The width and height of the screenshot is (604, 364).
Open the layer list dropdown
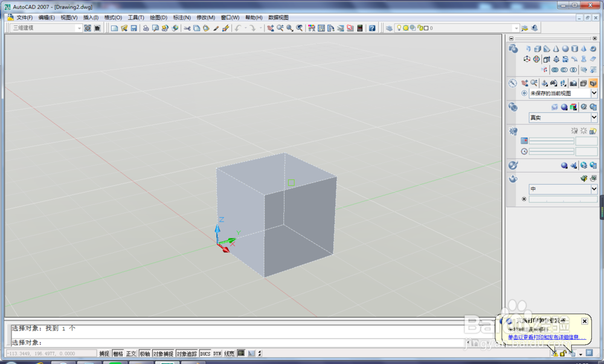click(516, 28)
